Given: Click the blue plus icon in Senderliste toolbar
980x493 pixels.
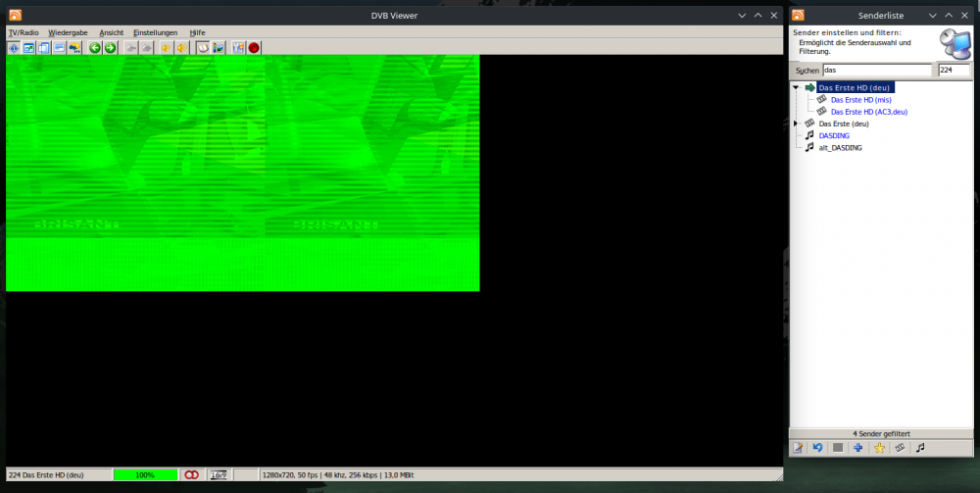Looking at the screenshot, I should [x=858, y=447].
